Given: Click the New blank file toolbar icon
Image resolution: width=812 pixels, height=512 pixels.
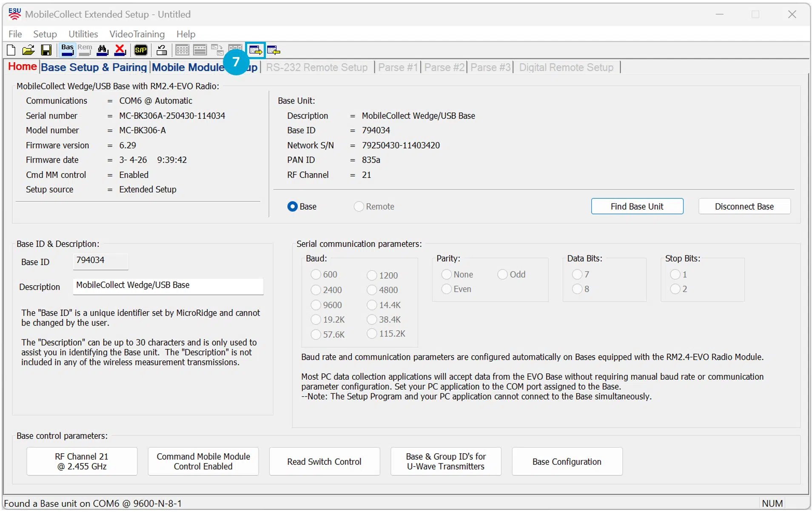Looking at the screenshot, I should pos(11,50).
